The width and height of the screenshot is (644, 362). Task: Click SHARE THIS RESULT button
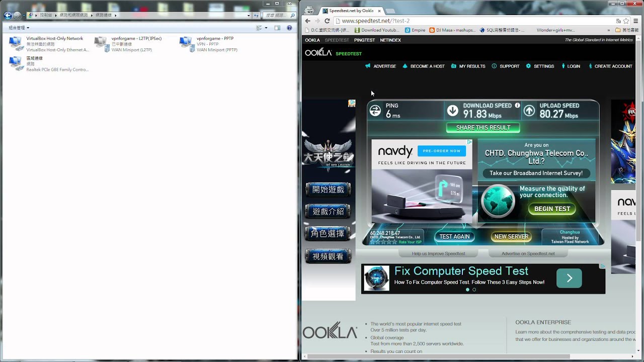point(483,128)
